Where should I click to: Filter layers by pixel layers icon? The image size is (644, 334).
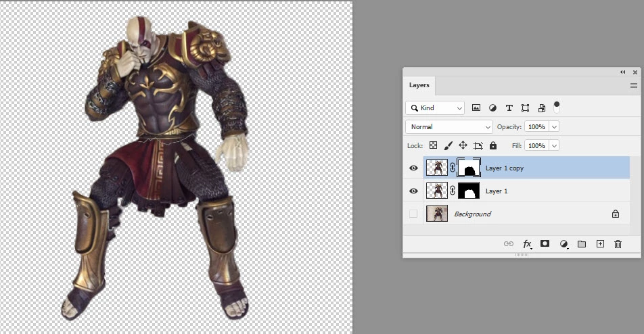476,108
